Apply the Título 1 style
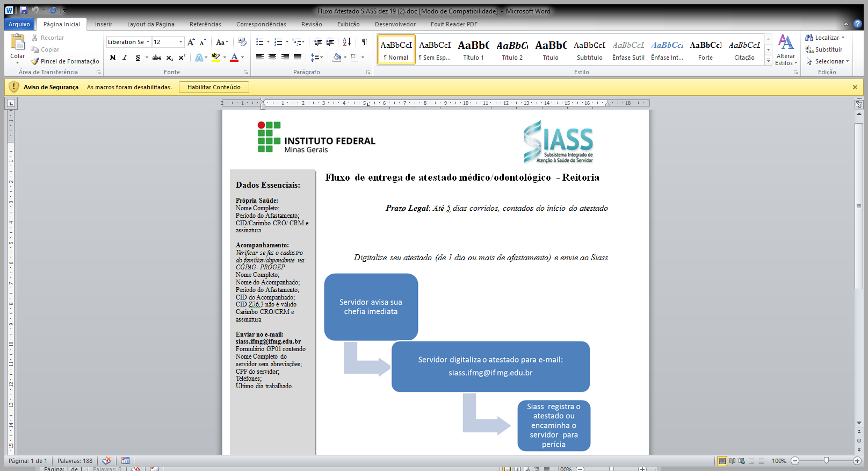The image size is (868, 471). (473, 49)
